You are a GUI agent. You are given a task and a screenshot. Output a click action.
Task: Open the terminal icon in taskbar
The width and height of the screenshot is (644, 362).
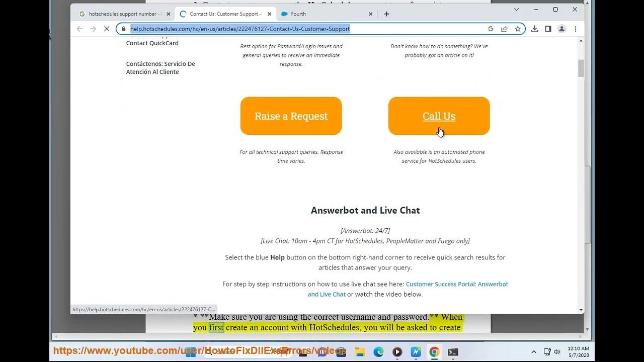[x=453, y=352]
